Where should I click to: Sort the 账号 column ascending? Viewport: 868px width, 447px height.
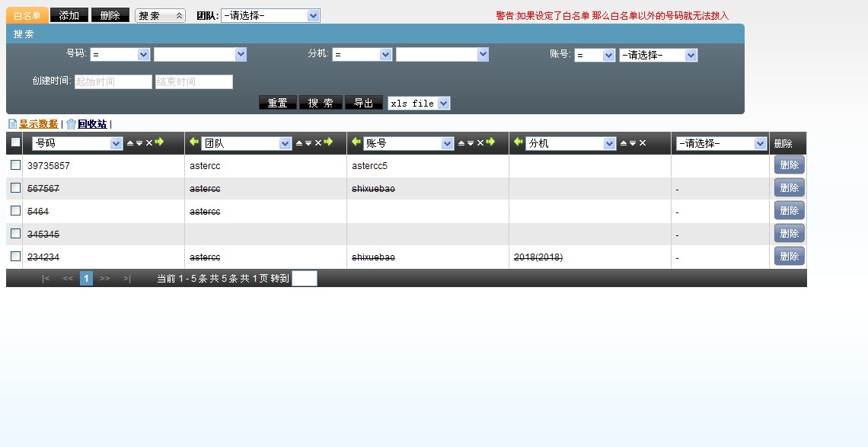coord(461,143)
